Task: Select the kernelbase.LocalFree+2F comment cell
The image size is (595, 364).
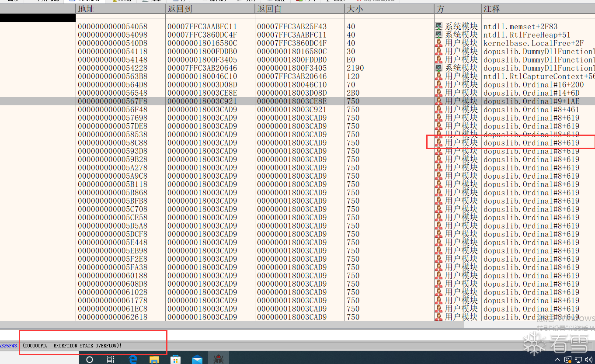Action: point(533,43)
